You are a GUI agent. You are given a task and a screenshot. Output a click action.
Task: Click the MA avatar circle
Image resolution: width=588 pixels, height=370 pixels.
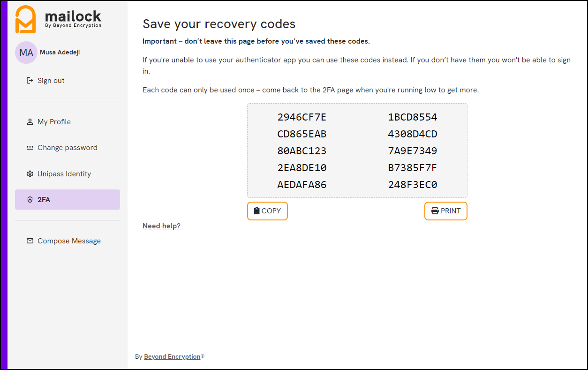point(26,52)
